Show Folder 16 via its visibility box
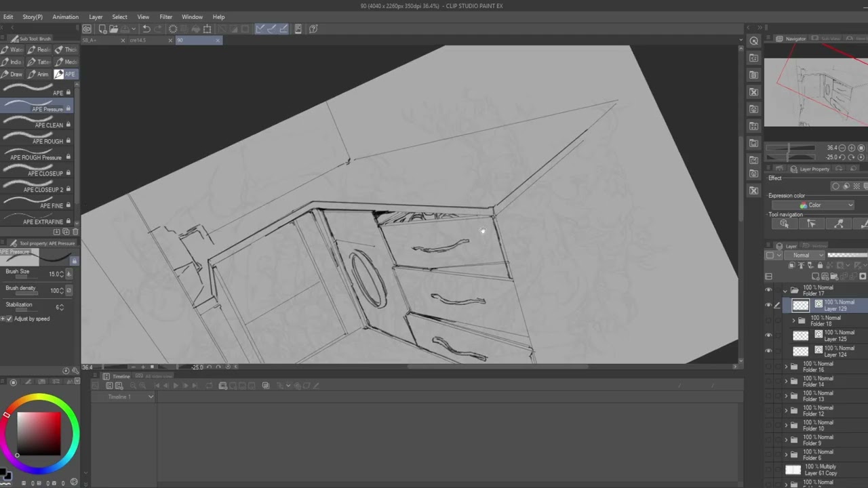 pos(768,367)
